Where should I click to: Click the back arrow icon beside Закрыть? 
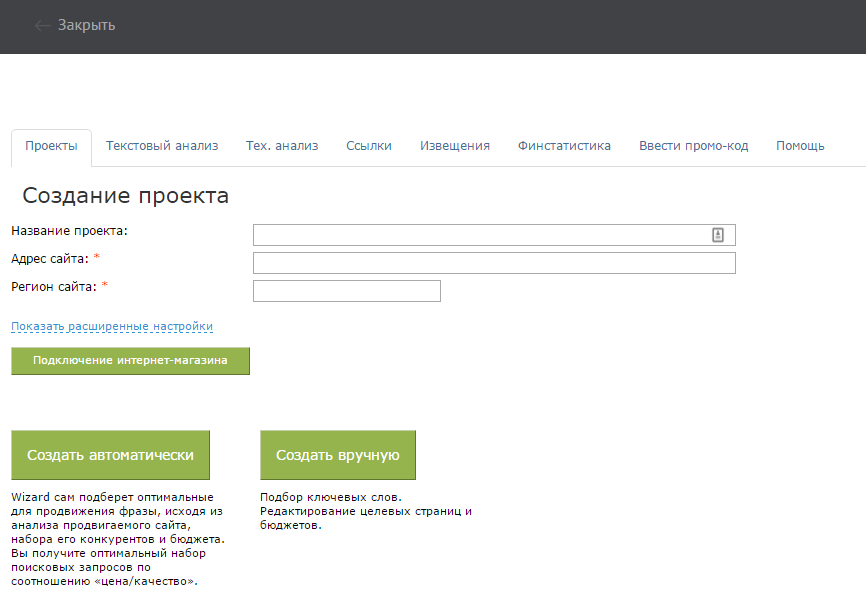tap(42, 25)
